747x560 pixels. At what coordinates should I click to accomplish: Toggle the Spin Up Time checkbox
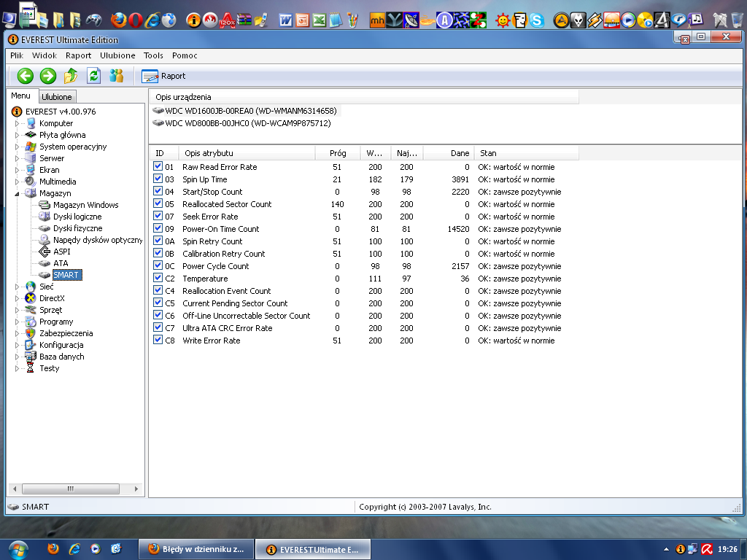pyautogui.click(x=158, y=179)
